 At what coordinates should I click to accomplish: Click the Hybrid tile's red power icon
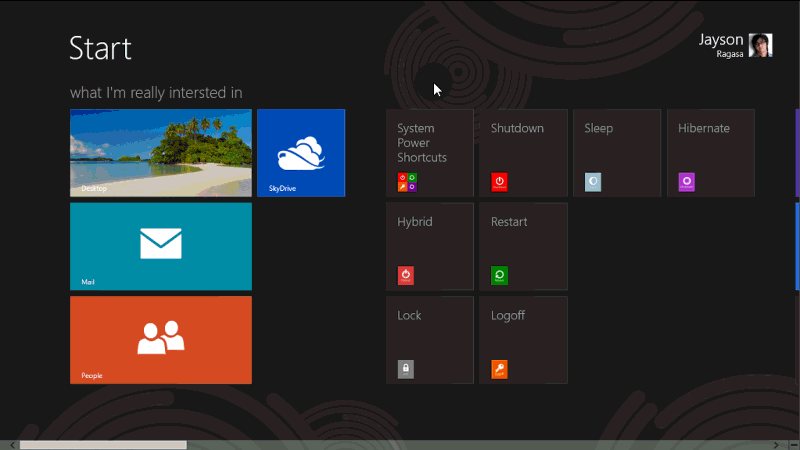406,276
